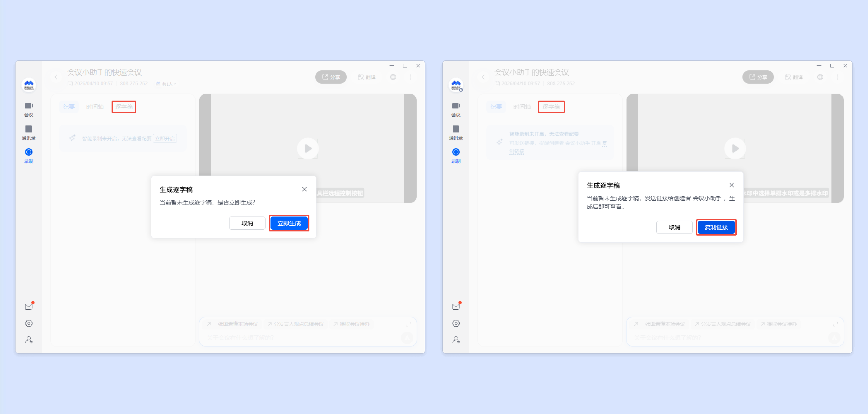Open the mail inbox icon in right window

point(456,306)
